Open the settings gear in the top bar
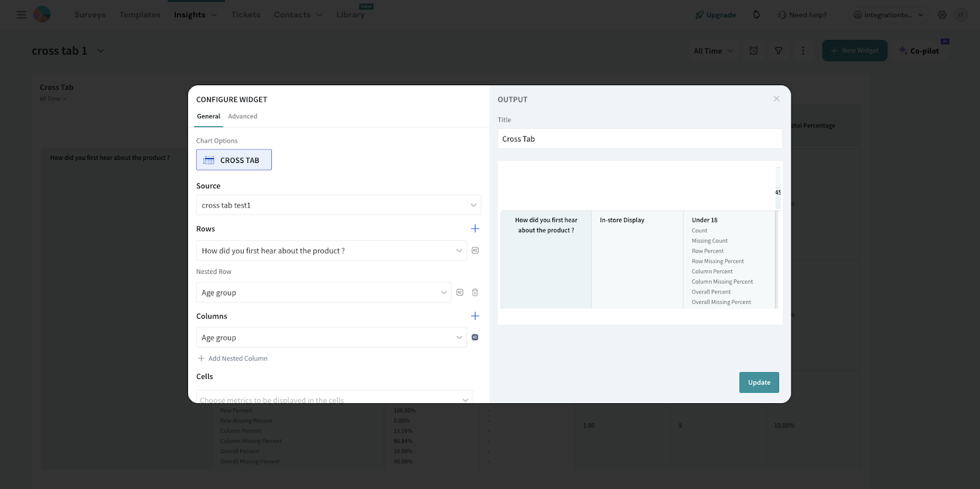The height and width of the screenshot is (489, 980). [942, 15]
